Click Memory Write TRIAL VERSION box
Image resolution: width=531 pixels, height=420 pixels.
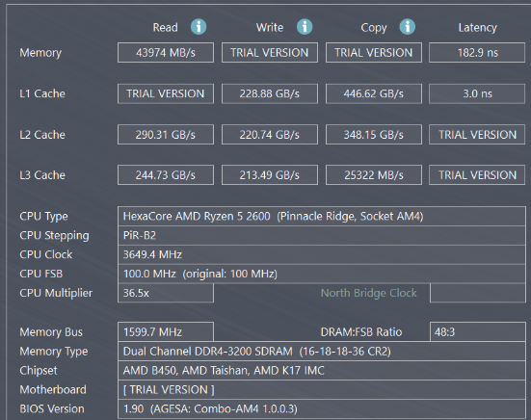(270, 52)
